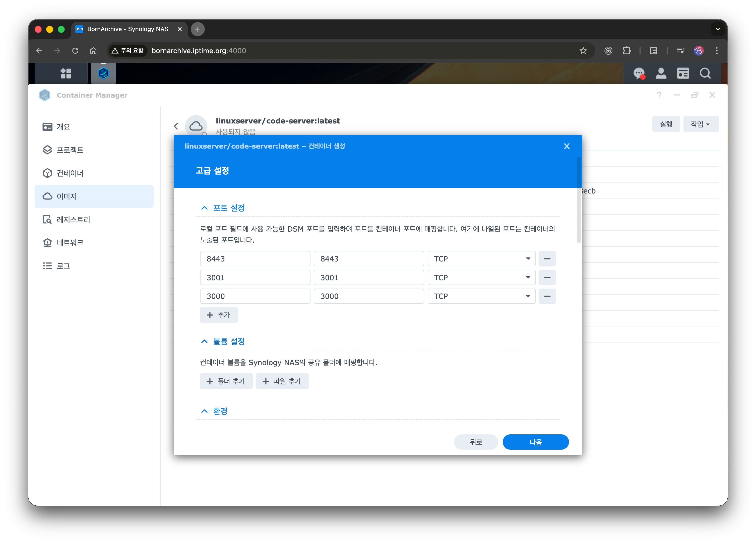Open Container Manager help question icon

pos(659,95)
